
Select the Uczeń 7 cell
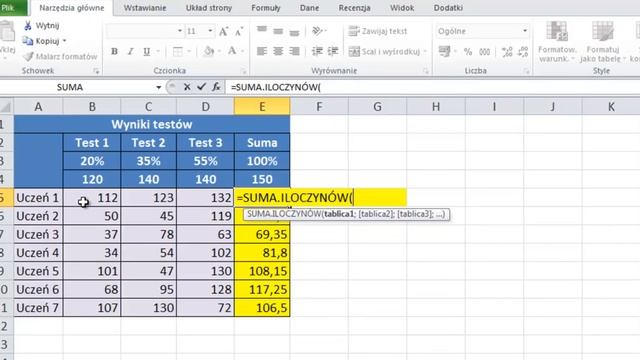click(x=38, y=307)
